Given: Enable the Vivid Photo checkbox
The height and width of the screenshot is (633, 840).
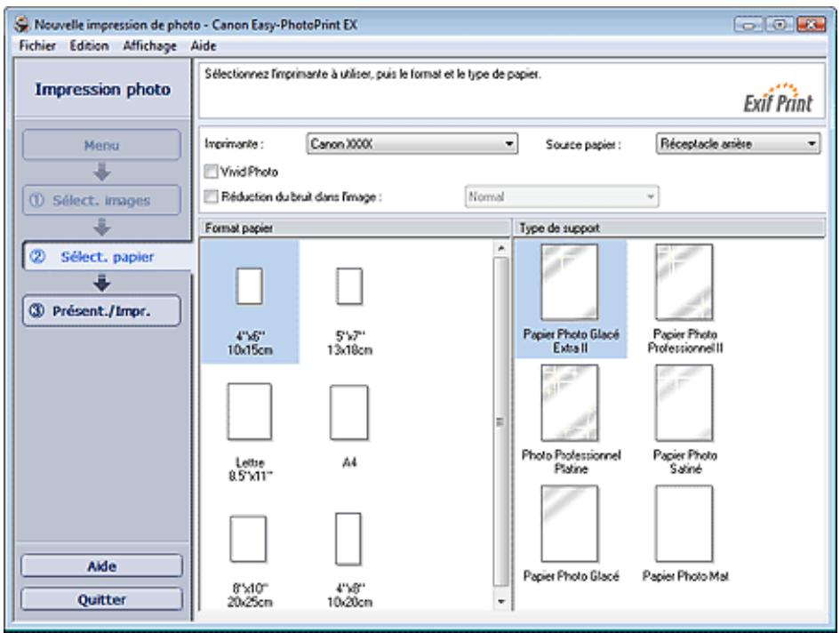Looking at the screenshot, I should [x=211, y=172].
